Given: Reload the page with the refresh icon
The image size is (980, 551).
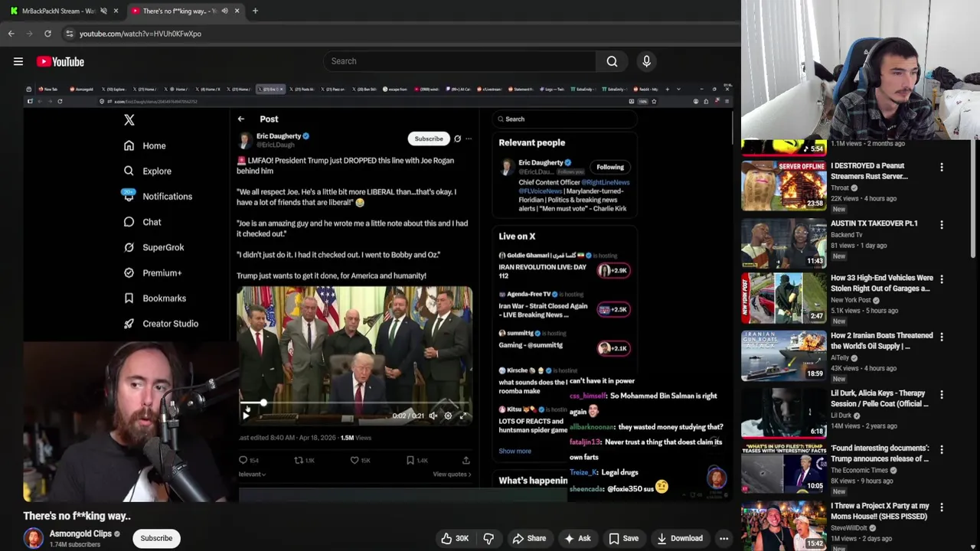Looking at the screenshot, I should [47, 34].
